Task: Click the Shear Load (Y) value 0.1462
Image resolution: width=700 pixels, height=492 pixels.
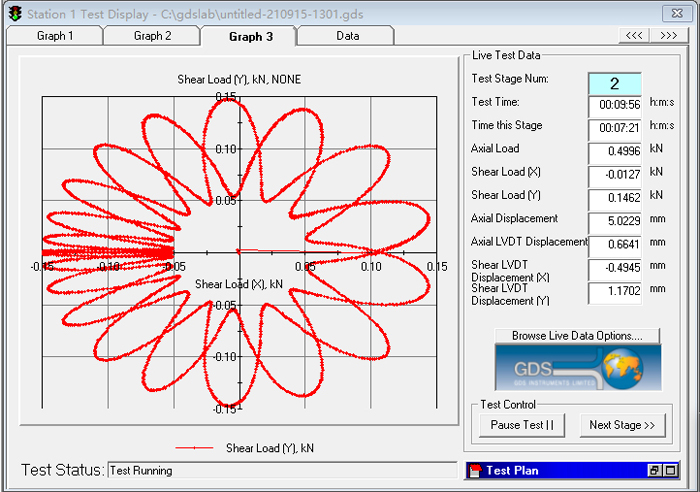Action: [615, 199]
